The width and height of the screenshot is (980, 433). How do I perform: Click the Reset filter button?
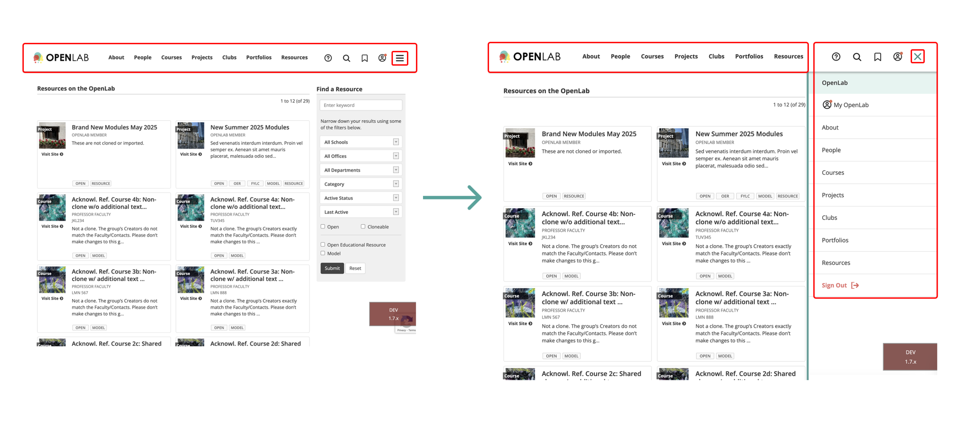click(x=355, y=268)
